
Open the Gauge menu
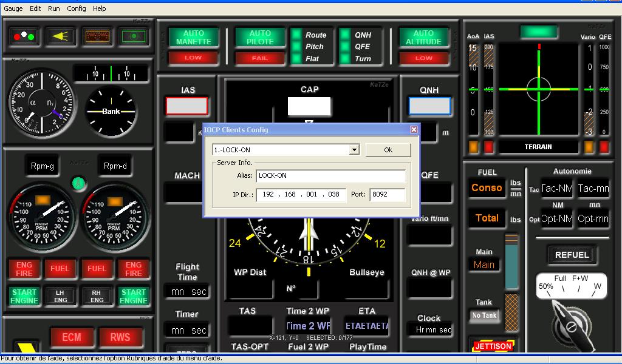coord(13,8)
